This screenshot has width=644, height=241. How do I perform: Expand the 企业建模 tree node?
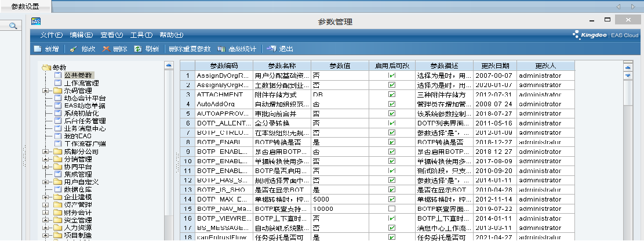tap(46, 197)
